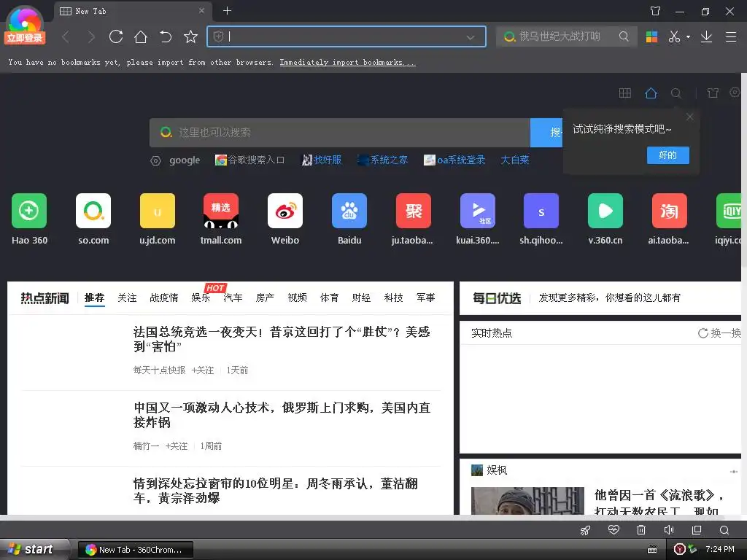Click the rocket accelerator icon in status bar
Viewport: 747px width, 560px height.
(586, 530)
